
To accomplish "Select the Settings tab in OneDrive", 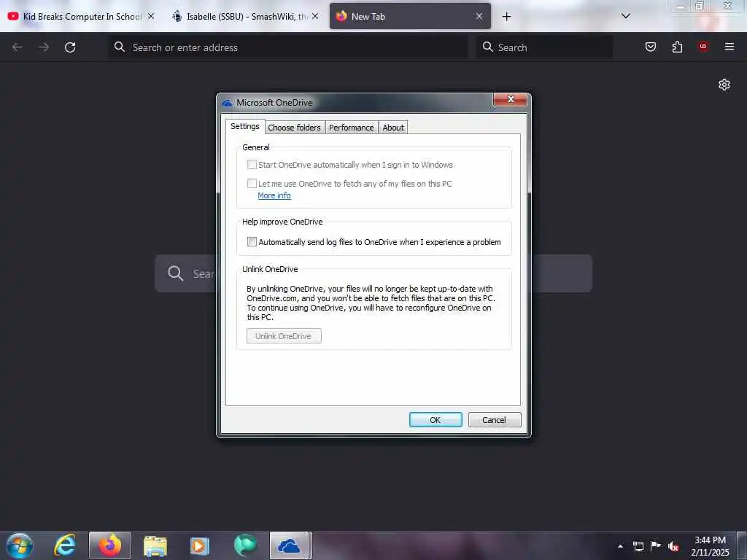I will [245, 126].
